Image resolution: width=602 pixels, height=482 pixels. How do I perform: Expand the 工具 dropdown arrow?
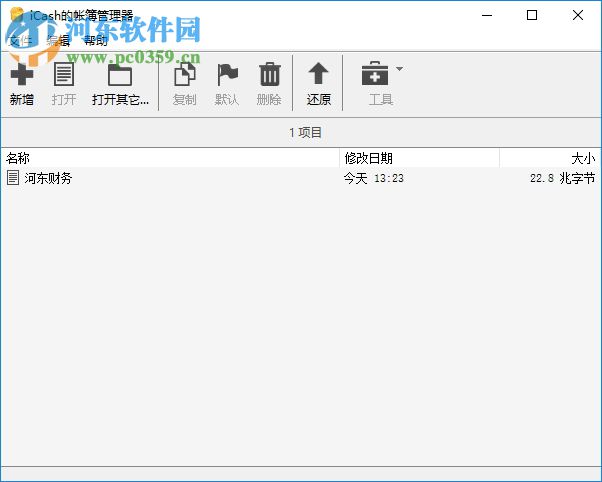[399, 69]
